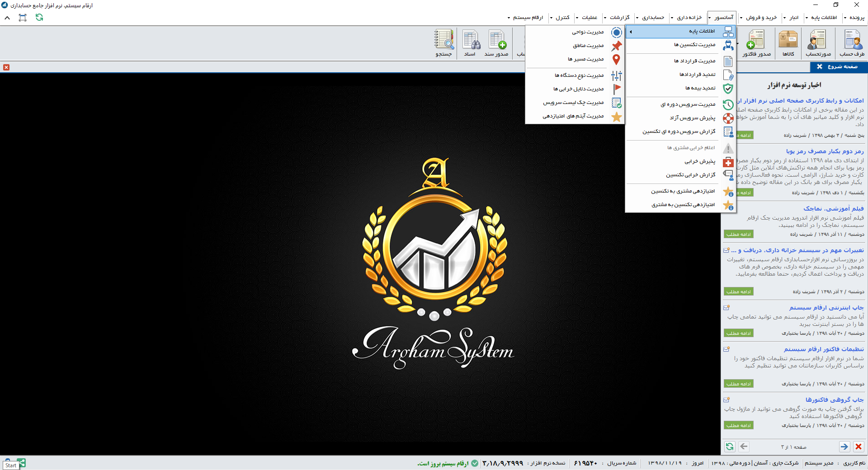Select پذیرش سرویس آزاد entry
This screenshot has height=470, width=868.
[680, 118]
